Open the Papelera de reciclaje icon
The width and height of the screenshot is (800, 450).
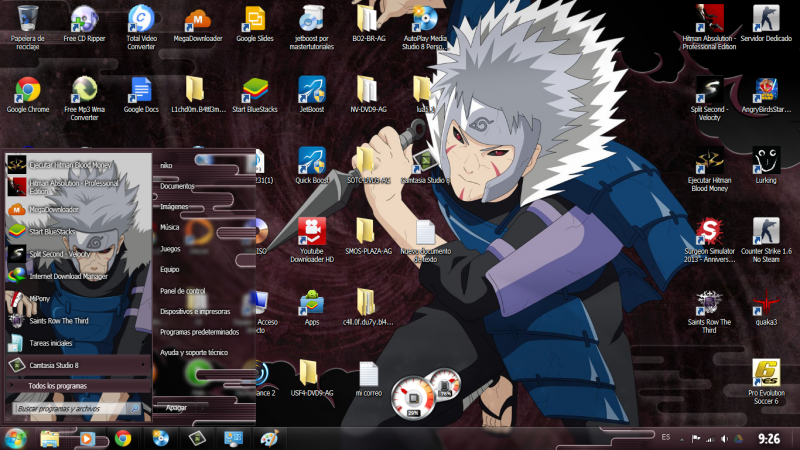[27, 19]
